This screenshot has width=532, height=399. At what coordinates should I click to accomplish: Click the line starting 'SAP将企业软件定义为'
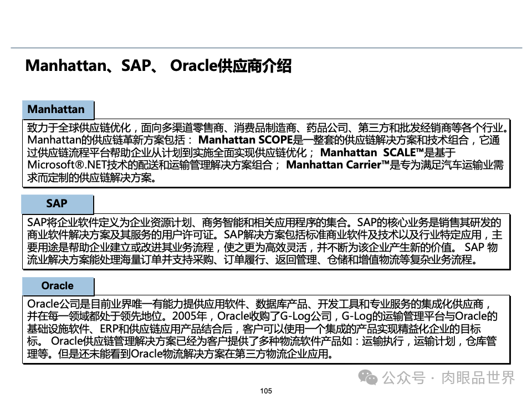tap(264, 223)
